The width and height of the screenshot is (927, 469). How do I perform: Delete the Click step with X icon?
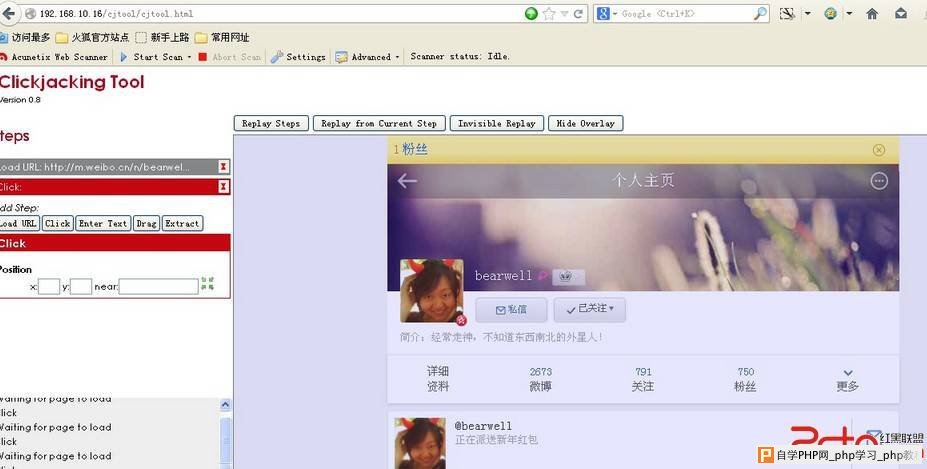(223, 187)
